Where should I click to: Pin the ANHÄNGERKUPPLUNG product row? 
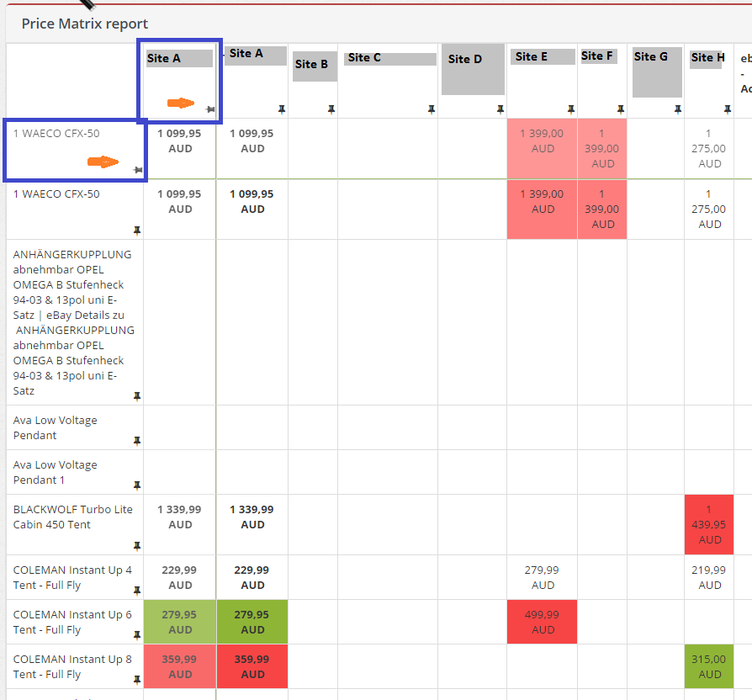click(137, 395)
